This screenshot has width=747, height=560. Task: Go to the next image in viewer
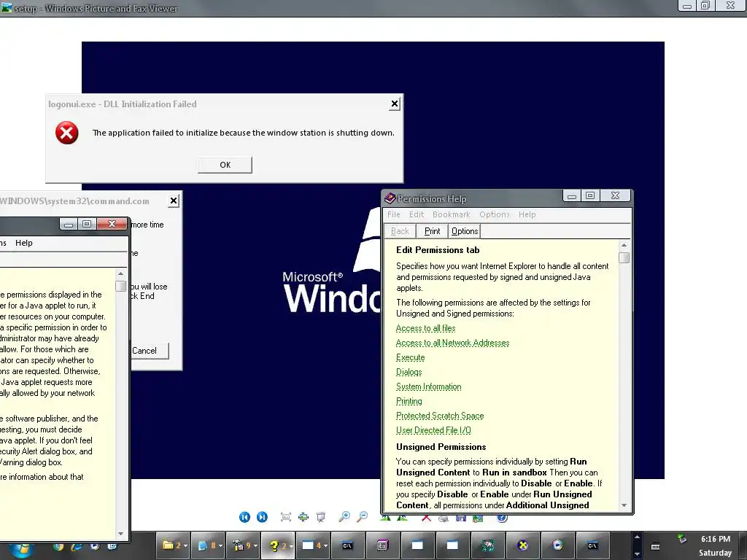coord(262,517)
